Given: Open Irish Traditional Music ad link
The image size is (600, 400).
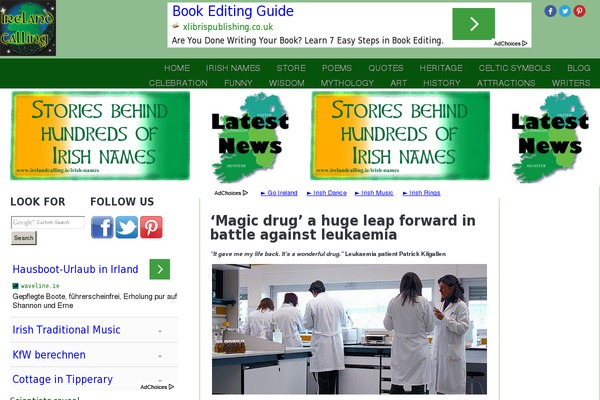Looking at the screenshot, I should click(66, 330).
